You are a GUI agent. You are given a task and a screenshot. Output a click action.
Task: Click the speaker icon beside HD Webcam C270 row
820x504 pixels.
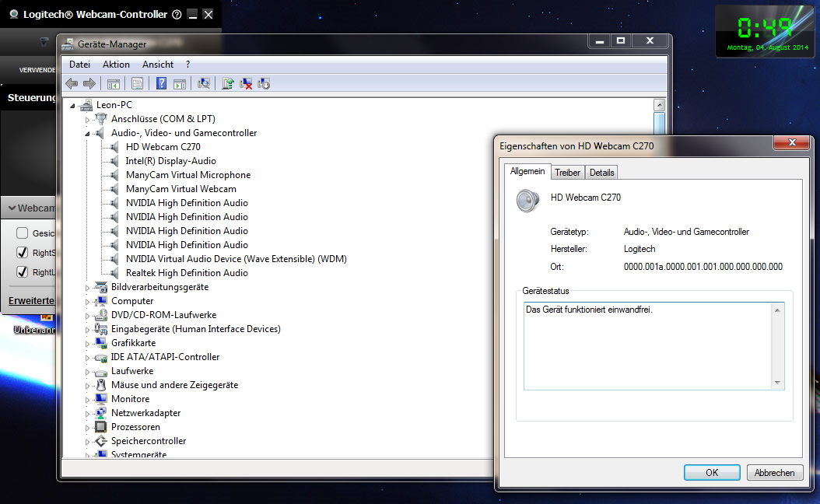tap(114, 147)
